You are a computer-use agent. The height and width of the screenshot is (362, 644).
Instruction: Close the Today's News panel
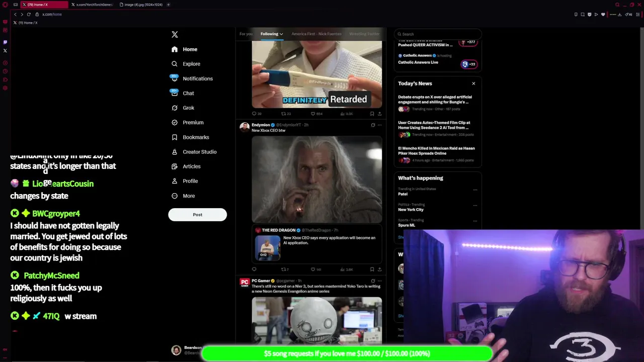pyautogui.click(x=473, y=83)
